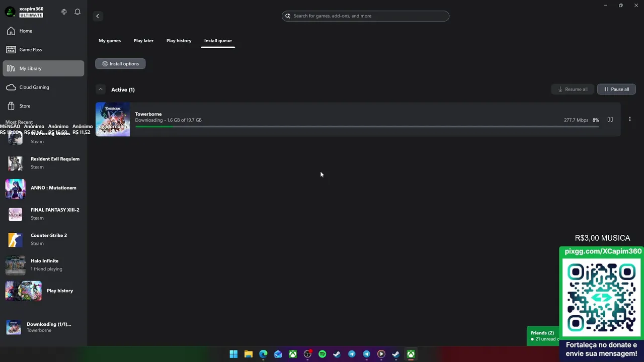This screenshot has width=644, height=362.
Task: Click the 277.7 Mbps download speed
Action: tap(576, 120)
